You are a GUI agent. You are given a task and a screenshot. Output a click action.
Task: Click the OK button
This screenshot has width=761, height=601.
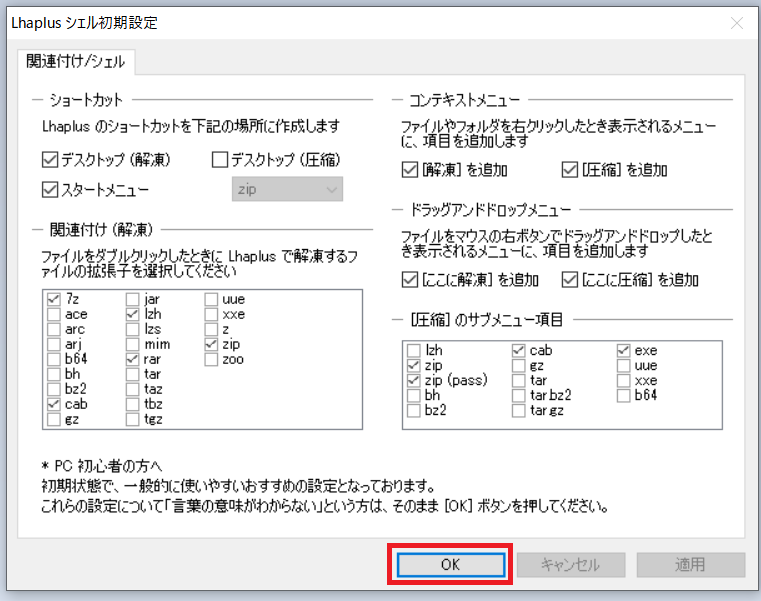[x=451, y=565]
